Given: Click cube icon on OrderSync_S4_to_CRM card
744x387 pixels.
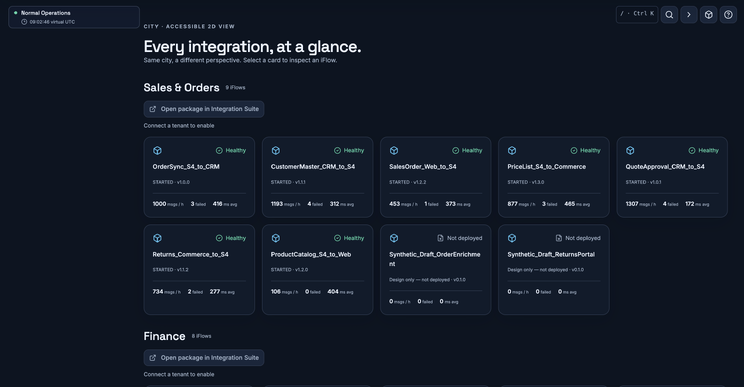Looking at the screenshot, I should pos(158,150).
